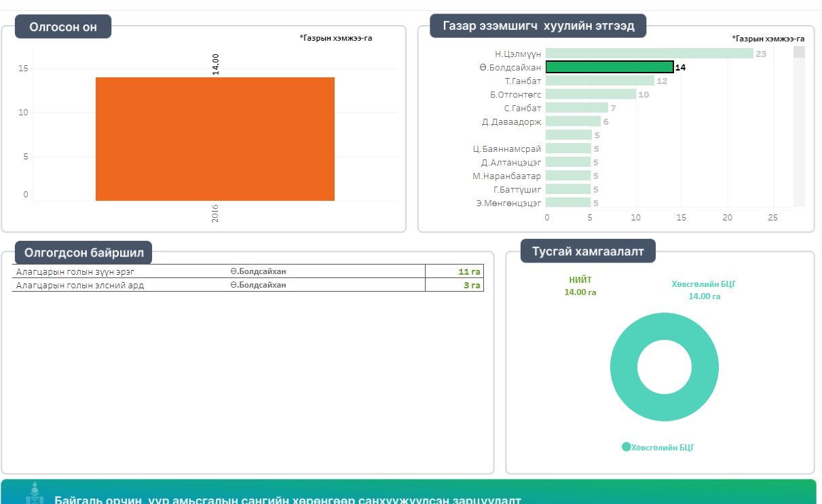Select the Т.Ганбат bar in owners chart

[599, 81]
